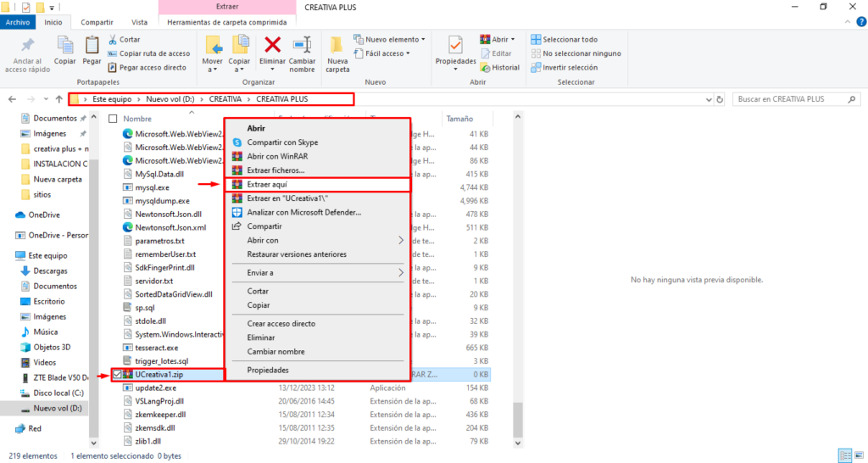Click the help question mark icon
This screenshot has height=463, width=868.
(861, 22)
